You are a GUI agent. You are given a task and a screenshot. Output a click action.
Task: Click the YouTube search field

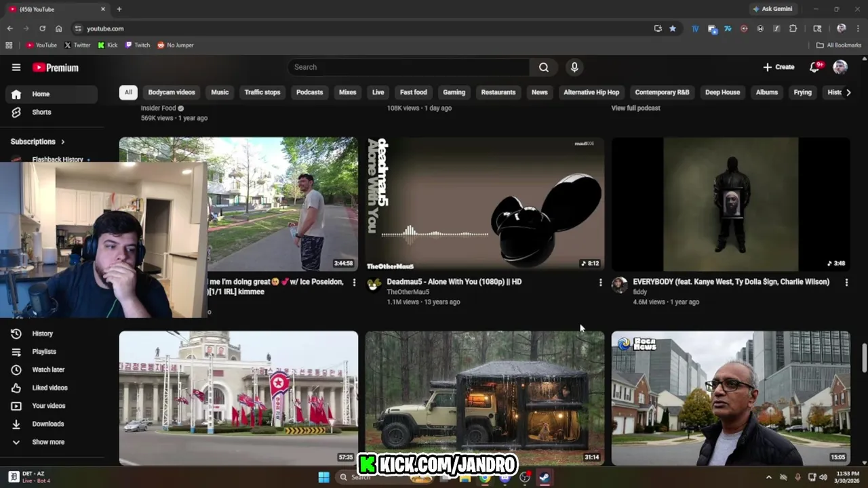coord(408,67)
